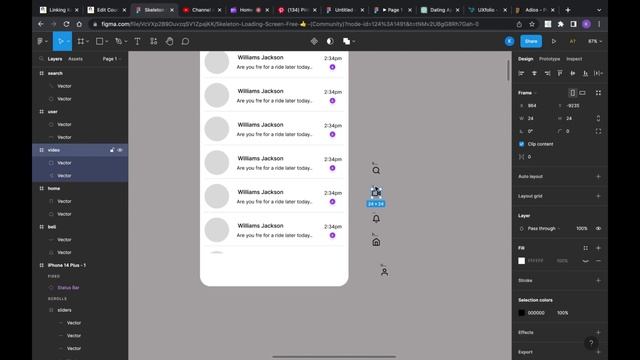
Task: Switch to the Design tab
Action: (x=525, y=59)
